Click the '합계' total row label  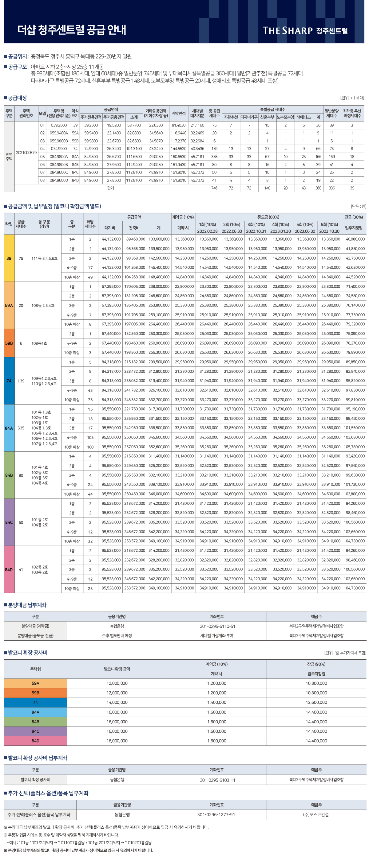tap(110, 188)
